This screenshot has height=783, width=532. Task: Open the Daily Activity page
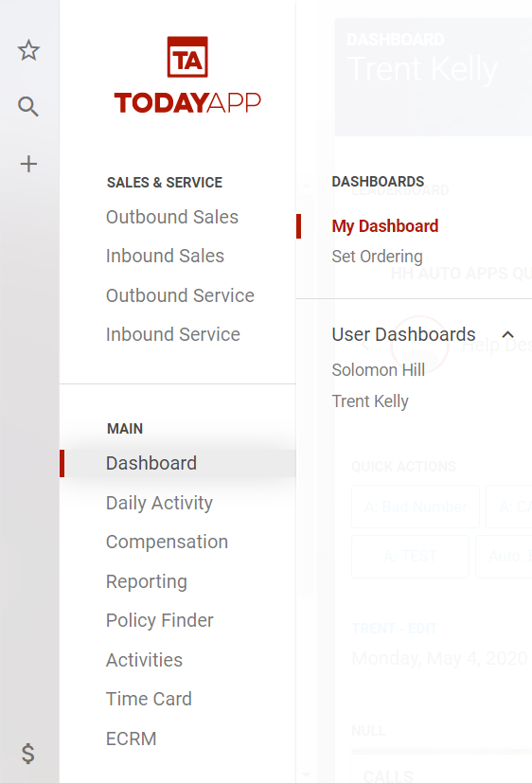click(x=159, y=503)
